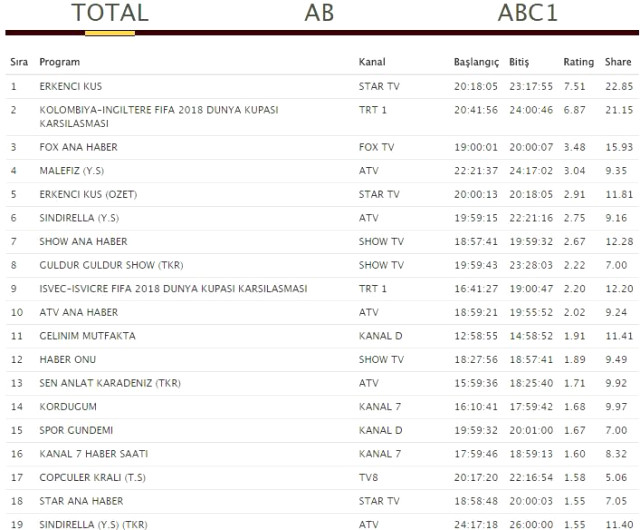Click share value 15.93
Image resolution: width=640 pixels, height=530 pixels.
click(x=619, y=147)
